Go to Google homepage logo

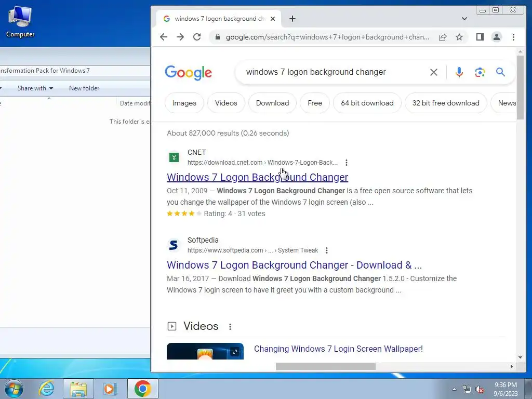(188, 73)
